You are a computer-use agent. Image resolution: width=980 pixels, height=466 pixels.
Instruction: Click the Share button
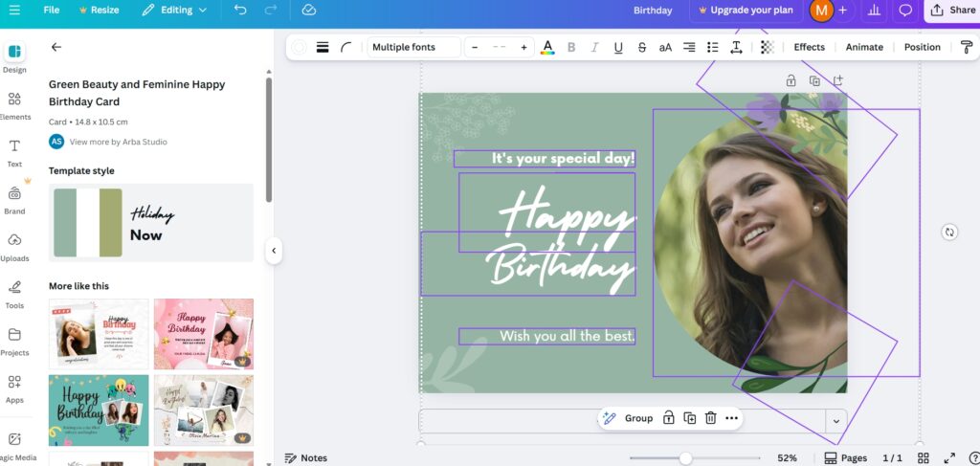(x=952, y=10)
